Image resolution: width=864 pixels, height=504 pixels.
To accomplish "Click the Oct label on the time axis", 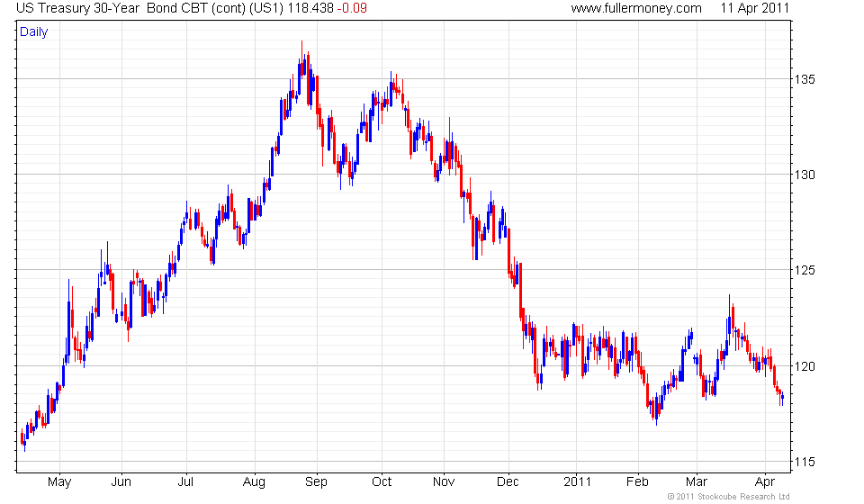I will click(382, 482).
